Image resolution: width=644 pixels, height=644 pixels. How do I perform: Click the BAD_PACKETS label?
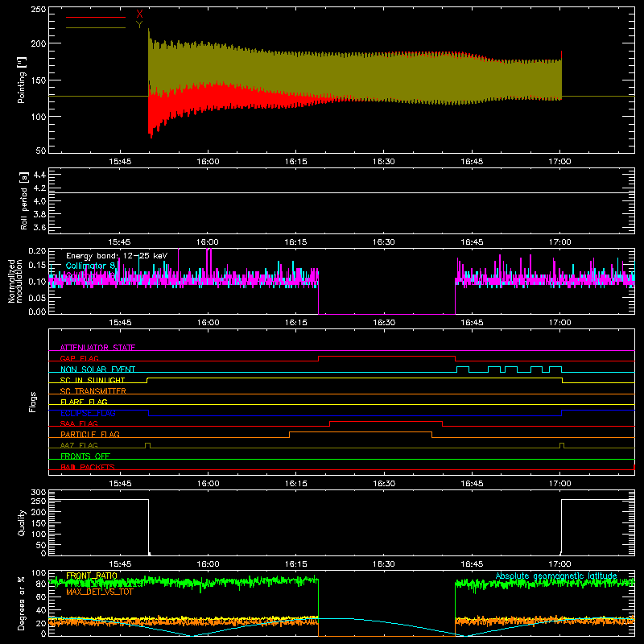tap(88, 467)
